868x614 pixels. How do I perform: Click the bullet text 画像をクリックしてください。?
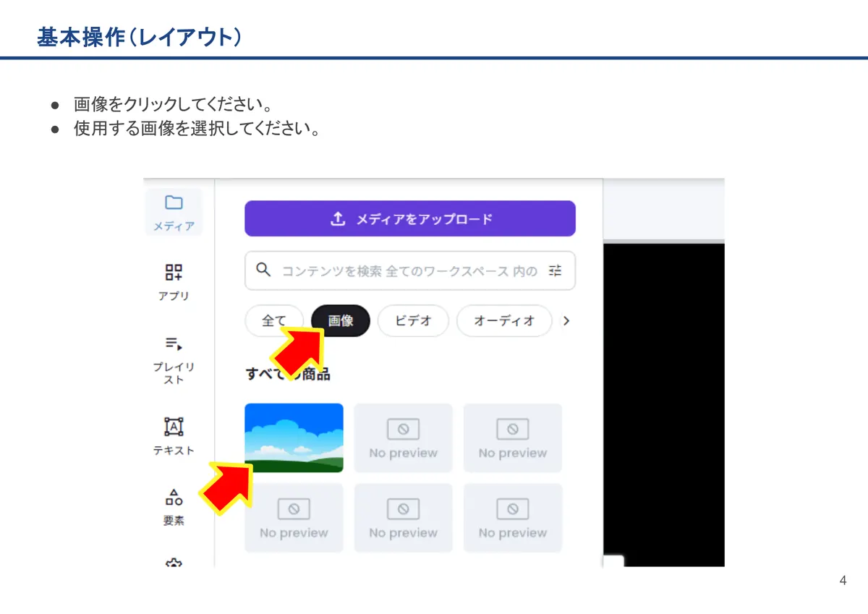(x=173, y=104)
